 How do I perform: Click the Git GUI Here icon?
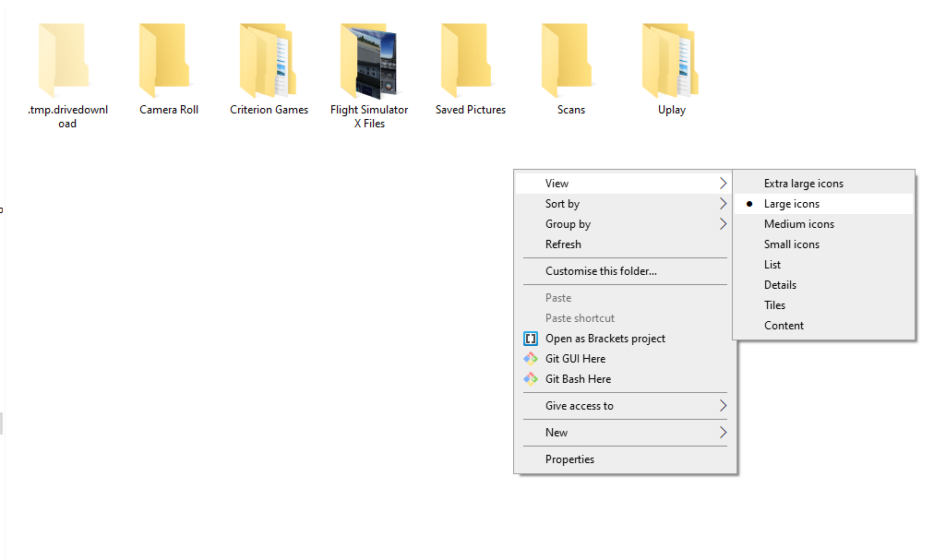click(531, 359)
